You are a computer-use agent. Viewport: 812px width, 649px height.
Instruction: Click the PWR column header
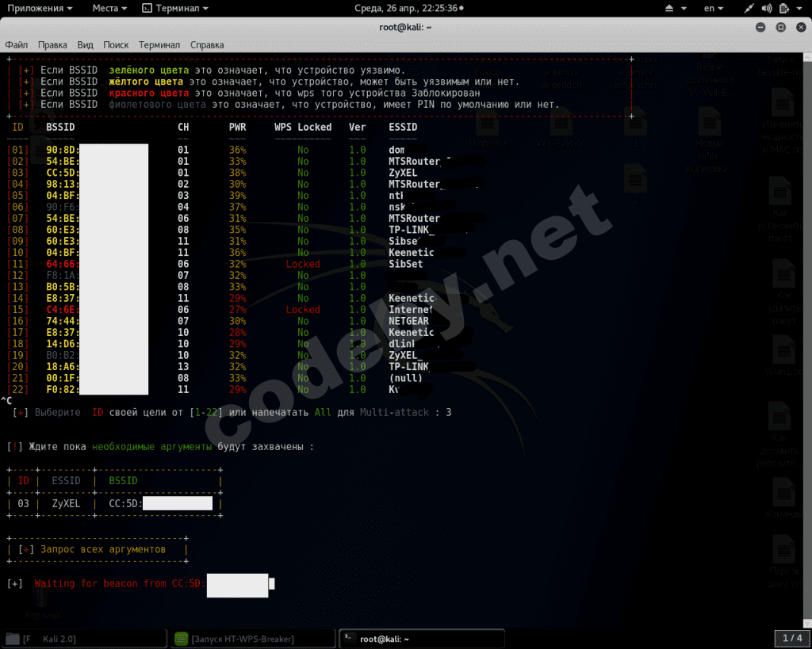click(x=238, y=128)
